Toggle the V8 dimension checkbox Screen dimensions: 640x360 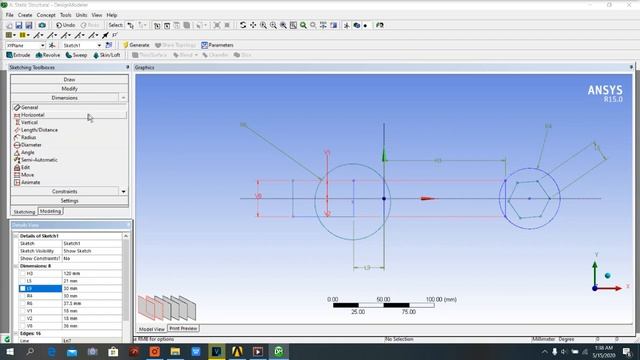point(22,326)
